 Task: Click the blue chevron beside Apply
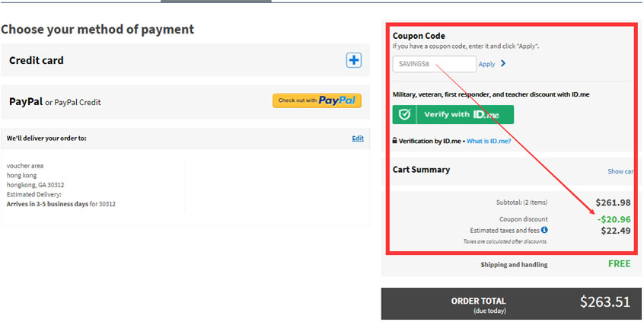click(x=503, y=64)
